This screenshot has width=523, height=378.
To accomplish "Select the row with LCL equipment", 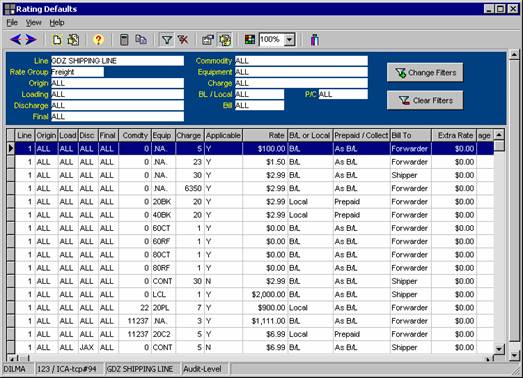I will 250,294.
